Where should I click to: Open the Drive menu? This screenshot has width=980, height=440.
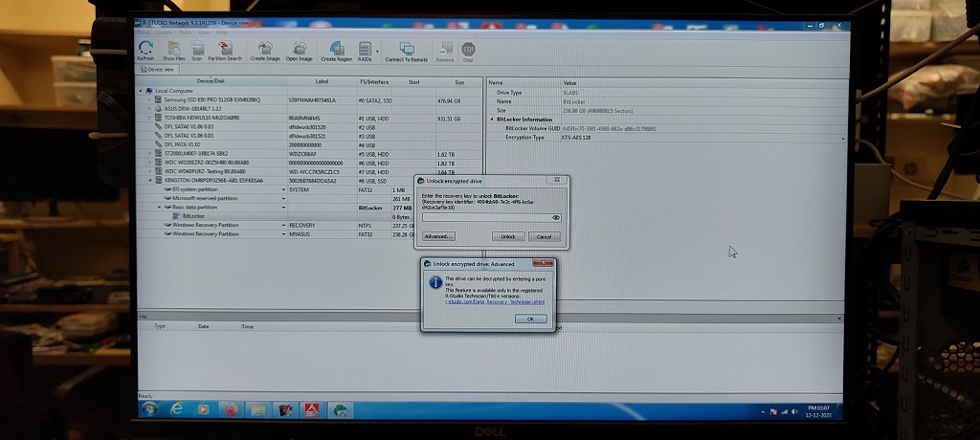(x=144, y=33)
